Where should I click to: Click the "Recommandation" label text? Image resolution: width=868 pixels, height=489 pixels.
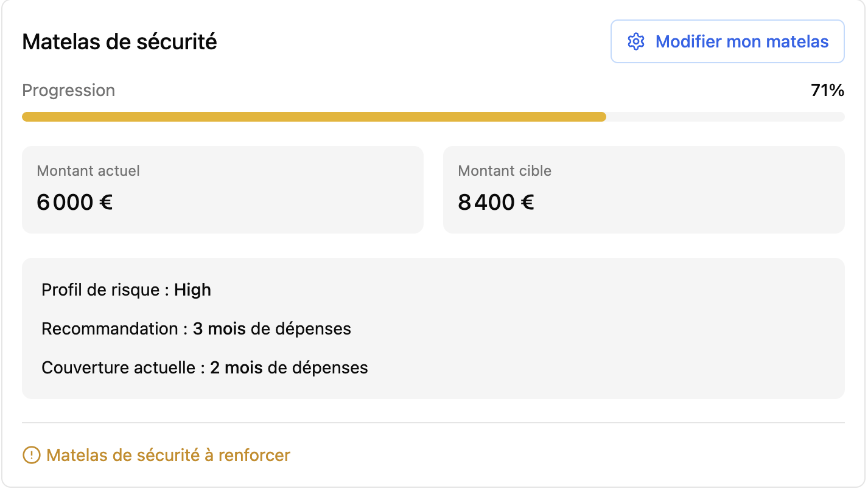[110, 329]
